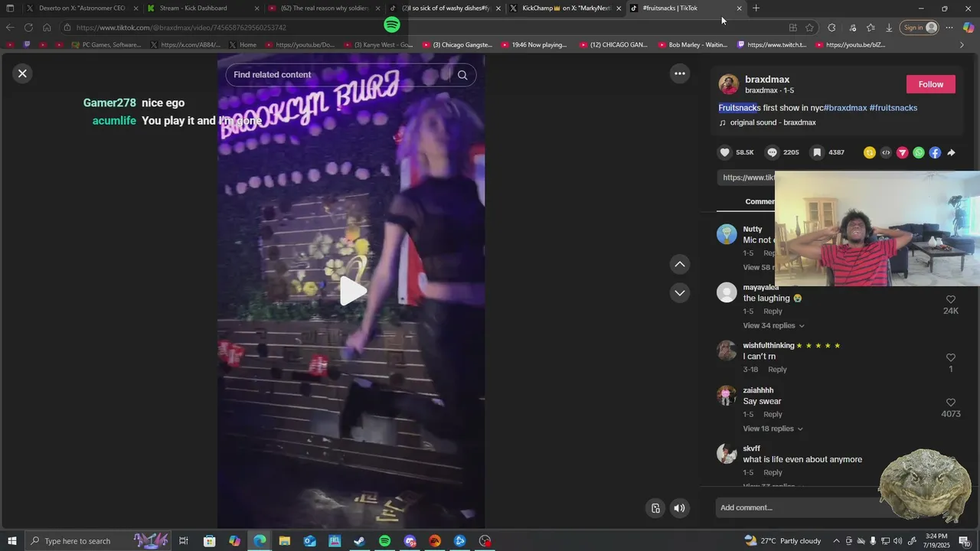Screen dimensions: 980x551
Task: Like wishfulthinking's comment heart
Action: click(x=951, y=357)
